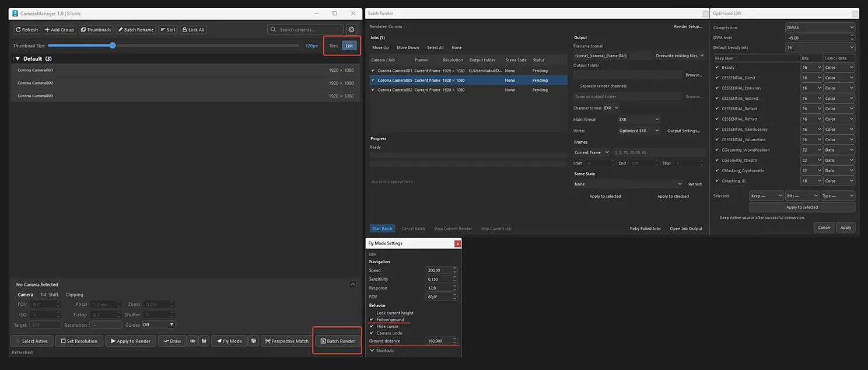Open Batch Rename tool
Image resolution: width=868 pixels, height=370 pixels.
135,30
